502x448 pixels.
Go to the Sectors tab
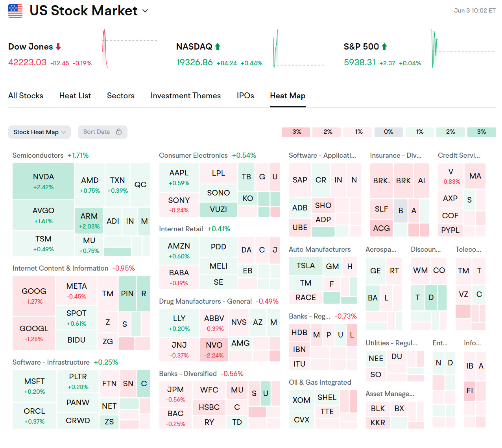click(x=120, y=96)
